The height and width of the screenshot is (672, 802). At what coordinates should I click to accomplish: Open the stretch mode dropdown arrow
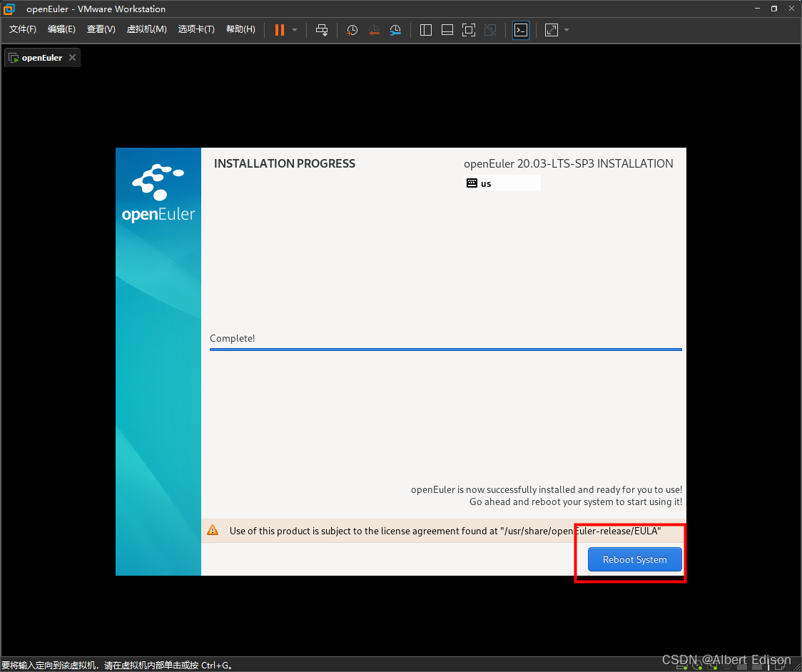[x=566, y=30]
